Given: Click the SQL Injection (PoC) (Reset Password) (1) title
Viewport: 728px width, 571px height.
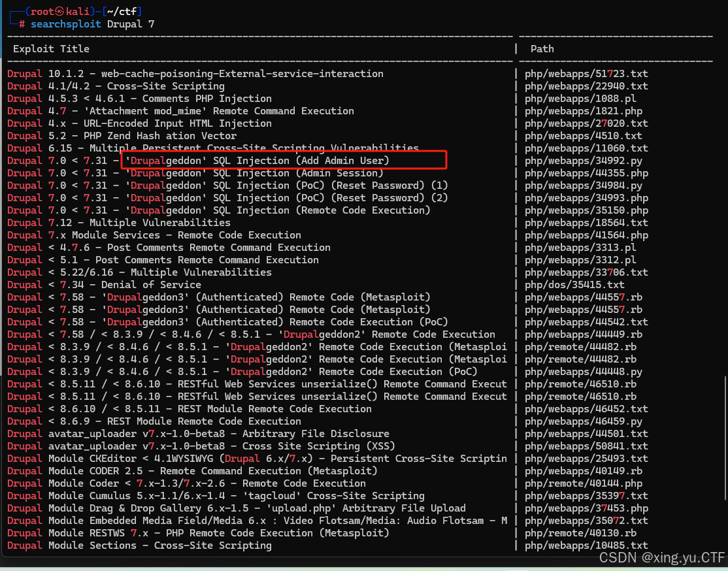Looking at the screenshot, I should click(227, 186).
